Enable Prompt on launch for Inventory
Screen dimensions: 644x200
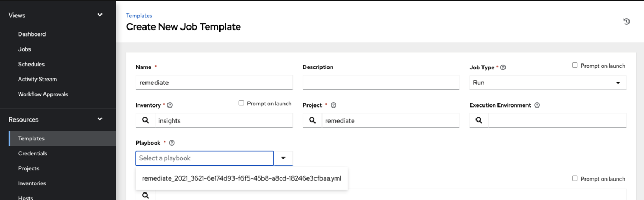(x=241, y=103)
